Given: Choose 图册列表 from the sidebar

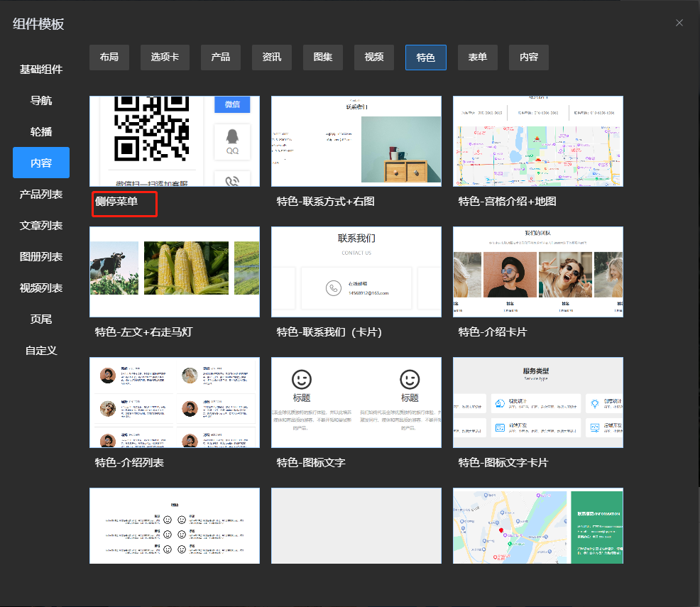Looking at the screenshot, I should [x=41, y=256].
